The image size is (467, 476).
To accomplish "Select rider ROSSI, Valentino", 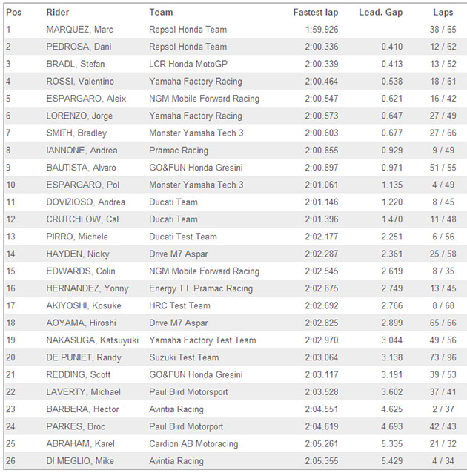I will 80,81.
